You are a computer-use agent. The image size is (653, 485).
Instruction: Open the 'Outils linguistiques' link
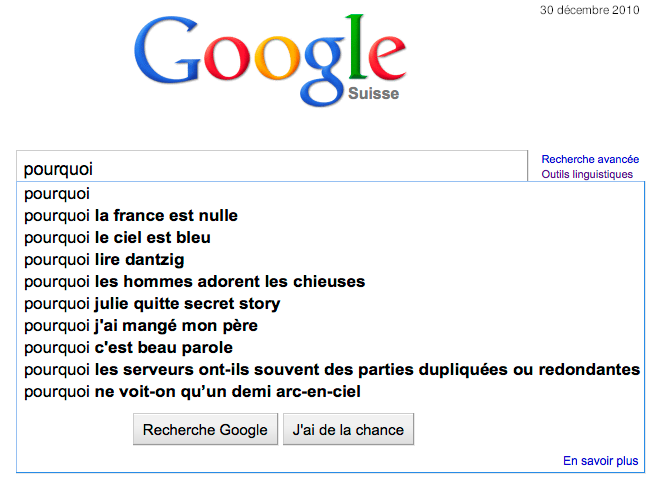tap(587, 174)
